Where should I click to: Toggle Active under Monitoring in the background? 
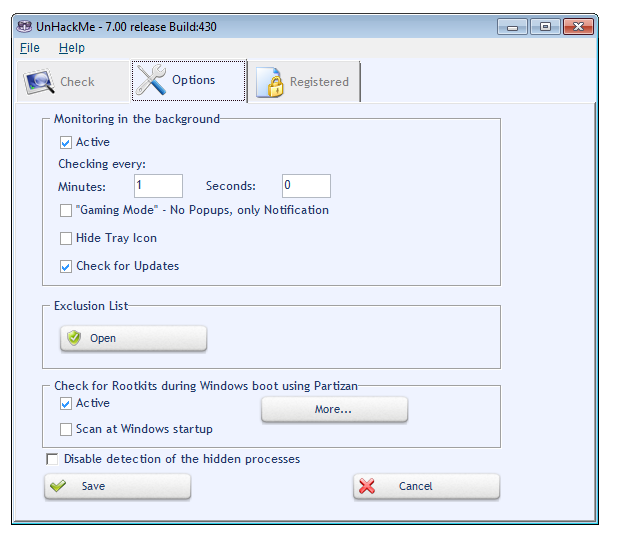(66, 142)
